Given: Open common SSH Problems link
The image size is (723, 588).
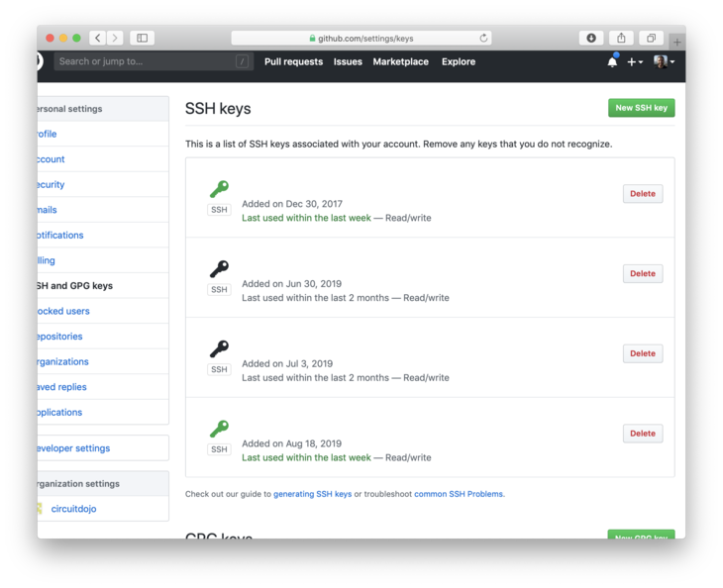Looking at the screenshot, I should [459, 494].
